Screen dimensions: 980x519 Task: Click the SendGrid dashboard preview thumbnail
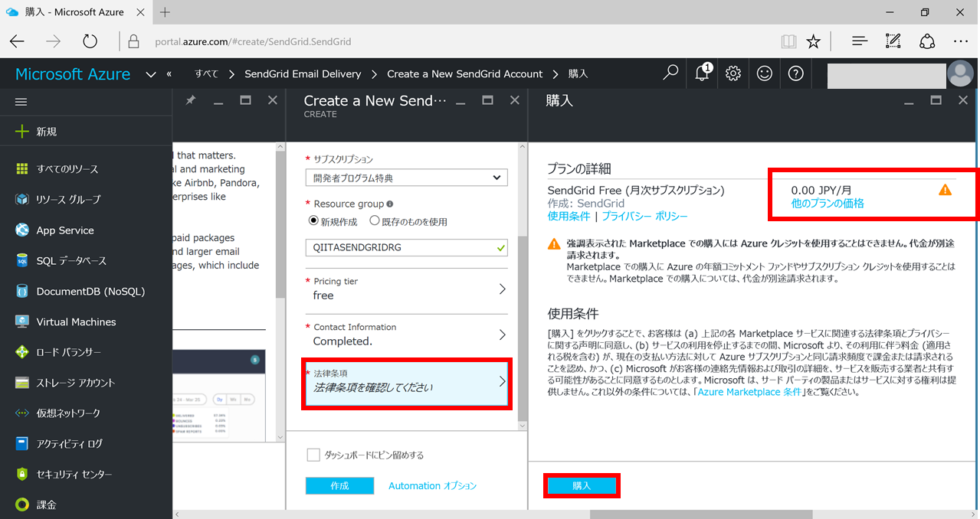coord(219,394)
